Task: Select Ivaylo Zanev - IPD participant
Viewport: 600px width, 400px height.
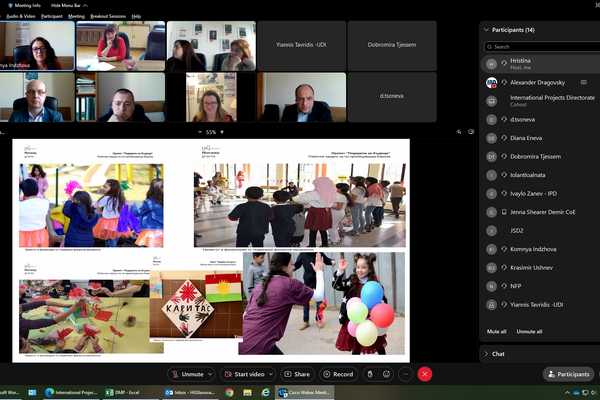Action: (x=540, y=193)
